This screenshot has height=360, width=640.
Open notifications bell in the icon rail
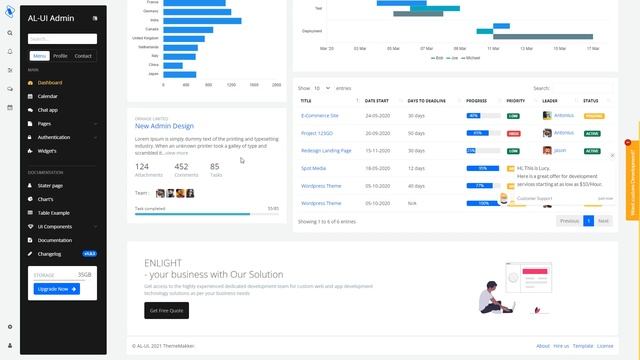[10, 52]
